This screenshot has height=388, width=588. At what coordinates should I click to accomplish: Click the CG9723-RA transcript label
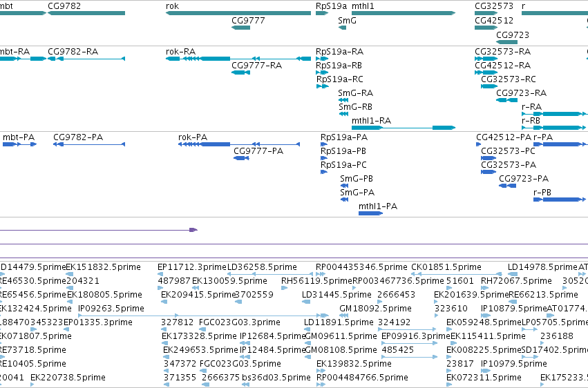coord(521,93)
